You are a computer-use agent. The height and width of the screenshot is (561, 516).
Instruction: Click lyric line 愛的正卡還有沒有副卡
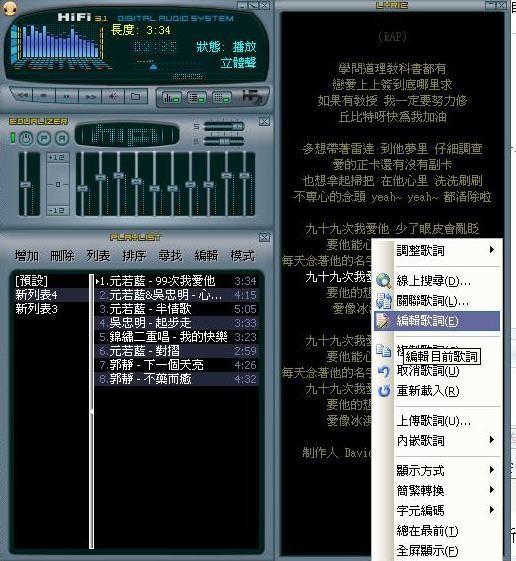point(392,165)
